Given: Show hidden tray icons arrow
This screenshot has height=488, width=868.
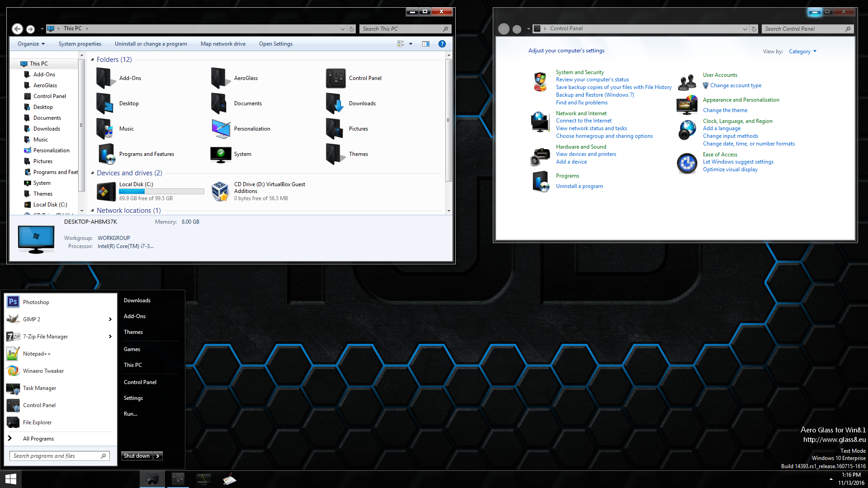Looking at the screenshot, I should point(830,479).
